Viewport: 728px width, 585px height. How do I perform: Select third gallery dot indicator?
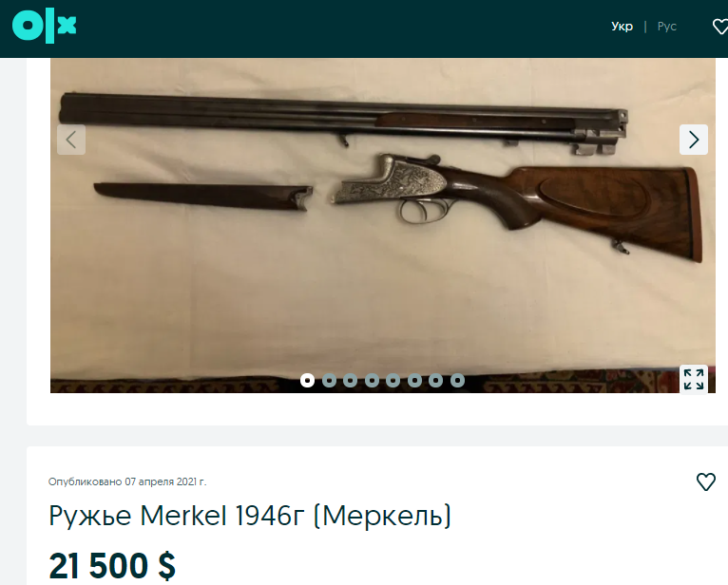(350, 381)
